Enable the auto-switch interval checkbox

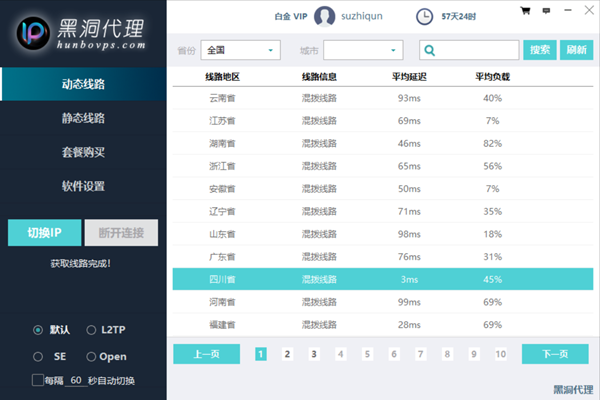coord(38,380)
